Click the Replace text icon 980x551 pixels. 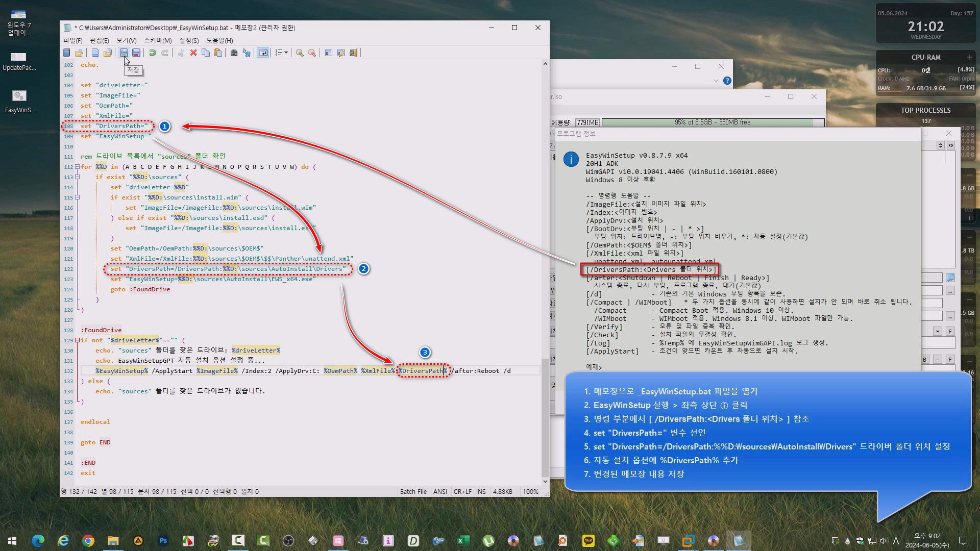coord(247,53)
